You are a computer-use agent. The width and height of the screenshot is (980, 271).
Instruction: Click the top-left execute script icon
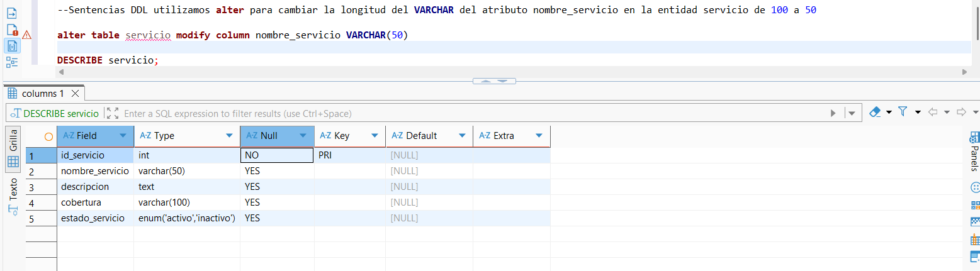[12, 13]
